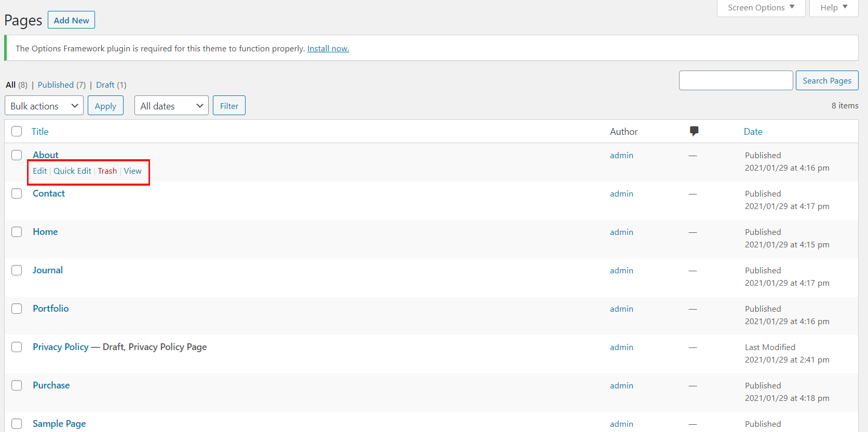Check the Contact page checkbox
Image resolution: width=868 pixels, height=432 pixels.
click(x=17, y=193)
